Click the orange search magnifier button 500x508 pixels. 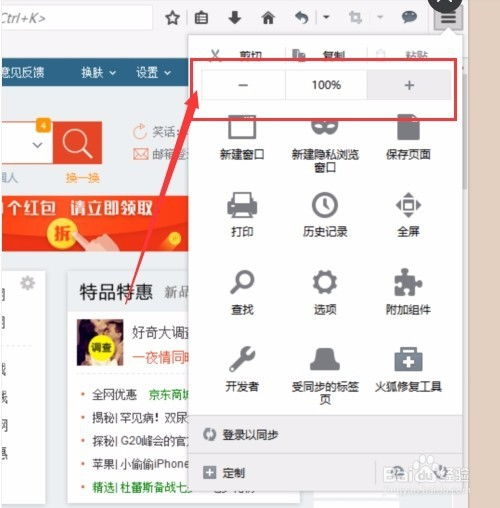point(77,143)
